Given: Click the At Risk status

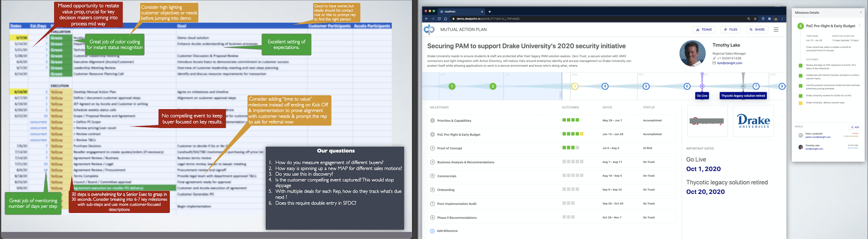Looking at the screenshot, I should click(648, 148).
